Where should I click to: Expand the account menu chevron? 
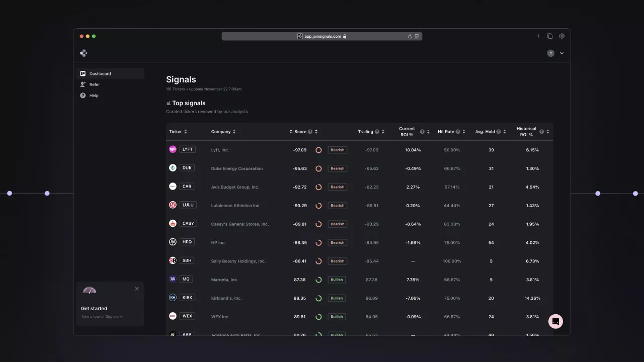click(x=561, y=53)
